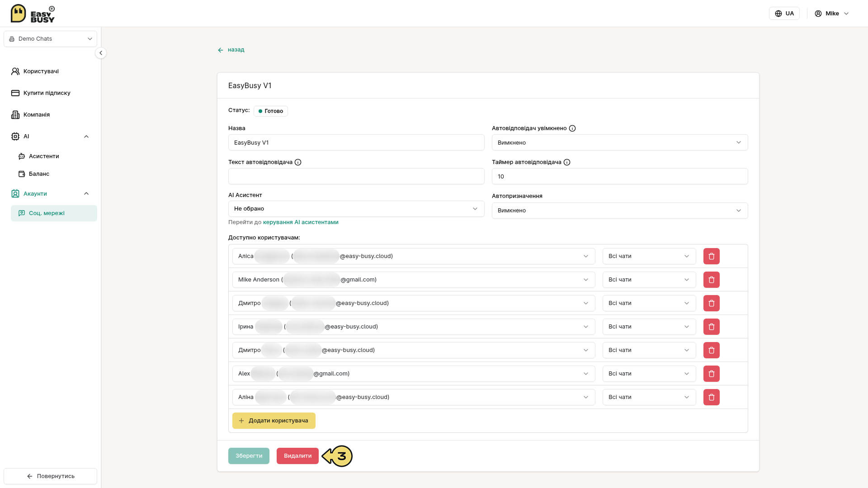The width and height of the screenshot is (868, 488).
Task: Open the Автопризначення dropdown
Action: [620, 211]
